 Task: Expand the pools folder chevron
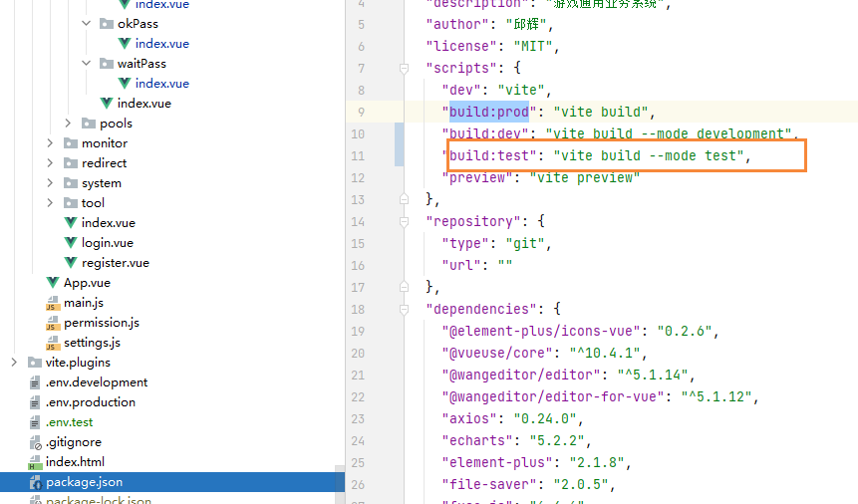click(x=68, y=124)
